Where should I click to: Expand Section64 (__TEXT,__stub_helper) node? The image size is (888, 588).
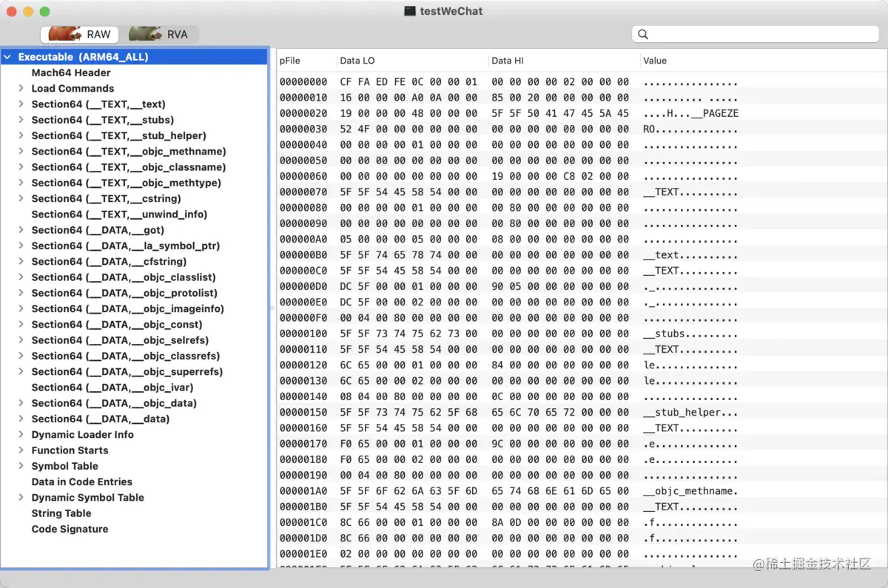tap(21, 135)
